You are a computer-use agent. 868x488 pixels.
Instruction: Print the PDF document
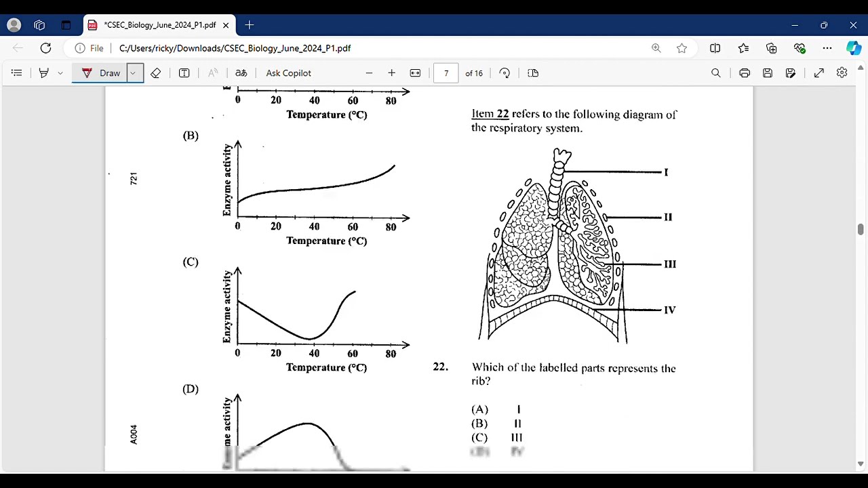tap(745, 73)
